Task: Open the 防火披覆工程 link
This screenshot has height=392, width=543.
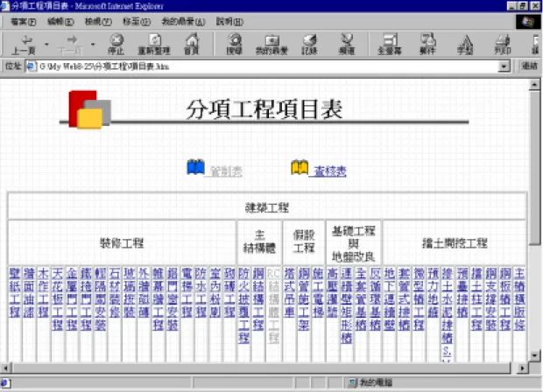Action: point(243,305)
